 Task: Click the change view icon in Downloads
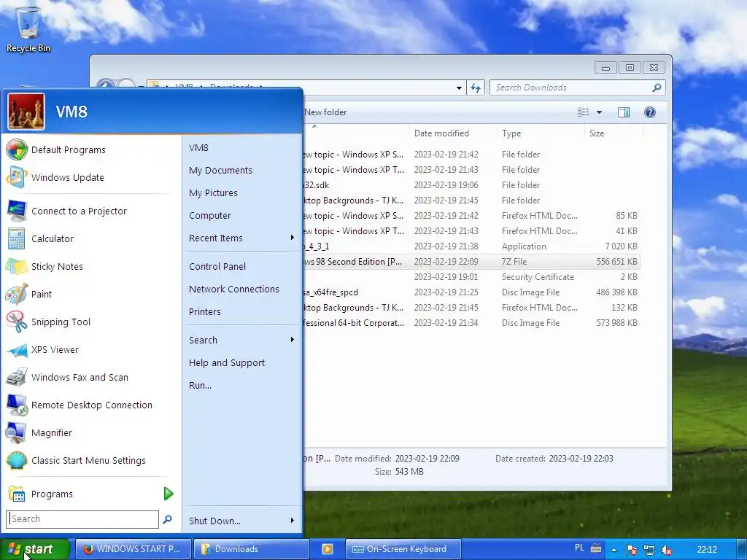click(x=583, y=112)
